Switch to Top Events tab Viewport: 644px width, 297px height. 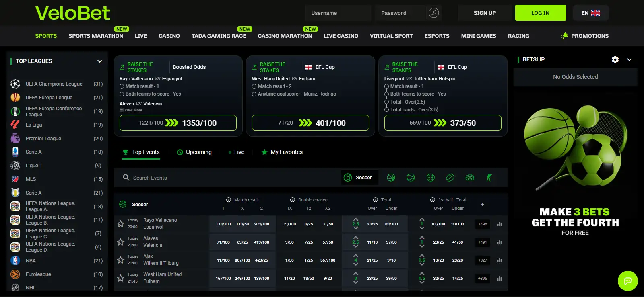pos(141,152)
